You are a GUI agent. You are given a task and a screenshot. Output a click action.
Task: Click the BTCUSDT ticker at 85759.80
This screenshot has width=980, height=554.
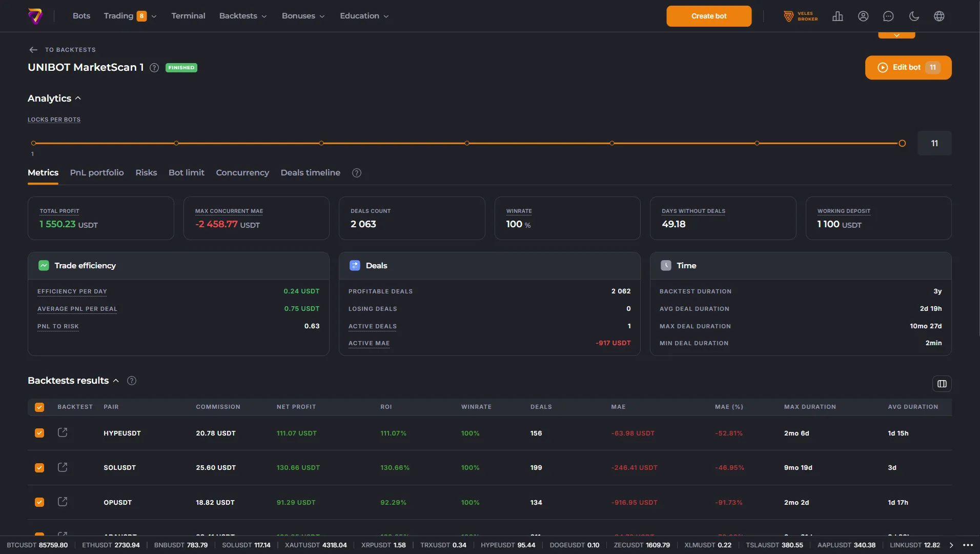point(37,545)
